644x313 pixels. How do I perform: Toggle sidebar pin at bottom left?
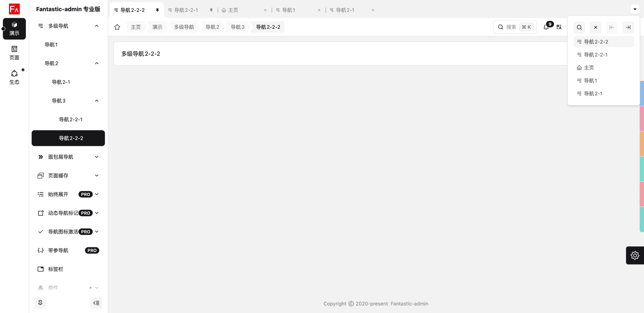[x=40, y=303]
